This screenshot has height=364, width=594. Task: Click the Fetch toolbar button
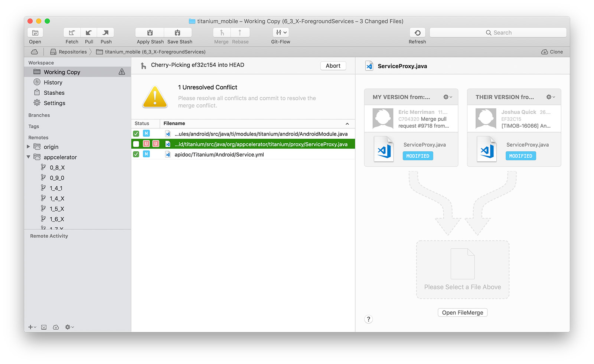point(72,33)
